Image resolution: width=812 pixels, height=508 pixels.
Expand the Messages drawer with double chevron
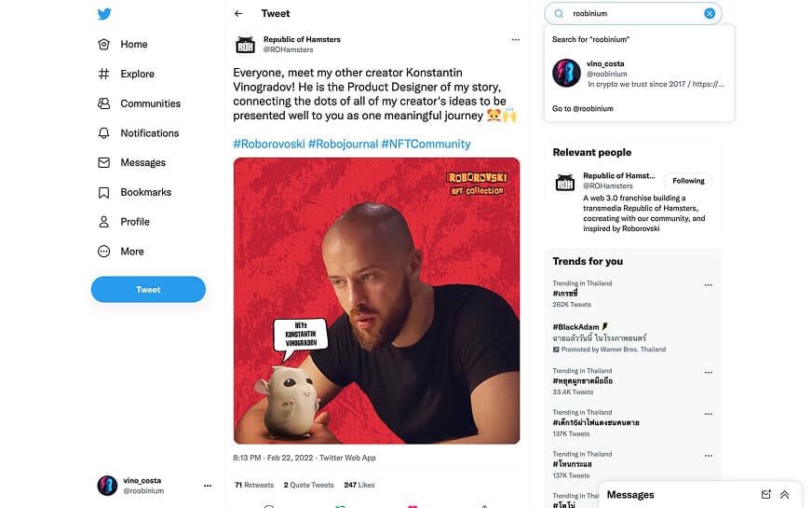[785, 495]
